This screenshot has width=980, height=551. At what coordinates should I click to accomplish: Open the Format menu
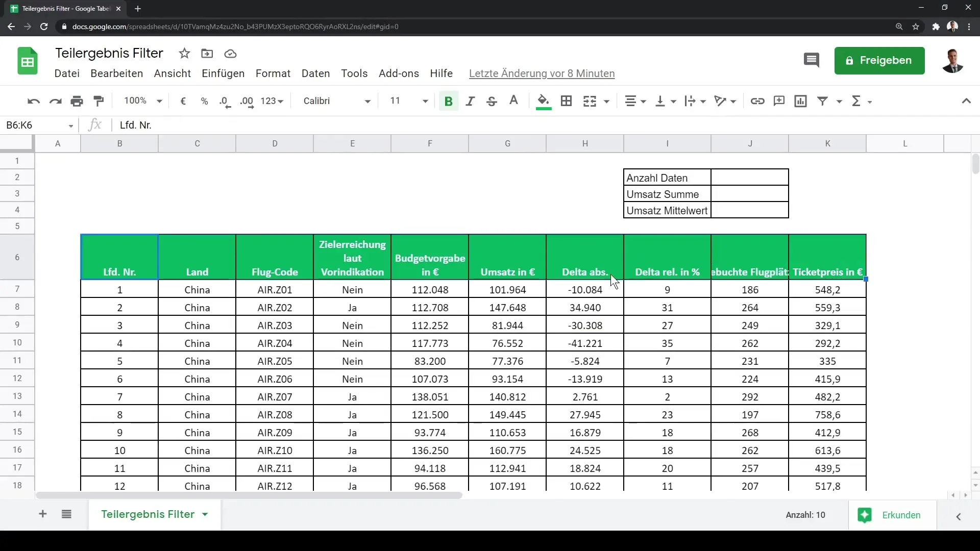pyautogui.click(x=273, y=73)
